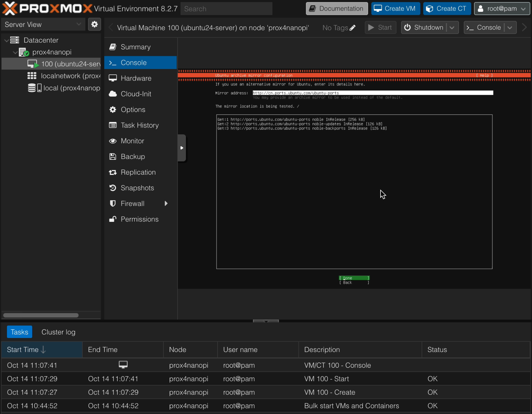Click the edit tags pencil icon

(x=352, y=28)
